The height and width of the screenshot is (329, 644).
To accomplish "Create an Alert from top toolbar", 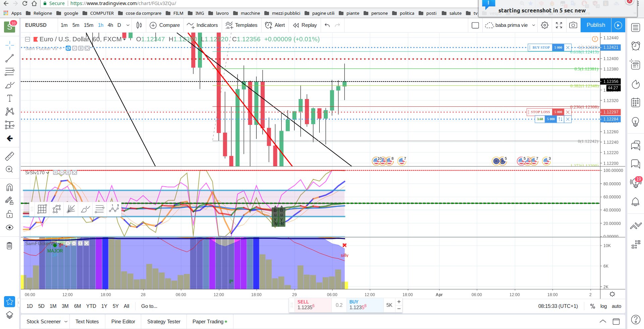I will (275, 25).
